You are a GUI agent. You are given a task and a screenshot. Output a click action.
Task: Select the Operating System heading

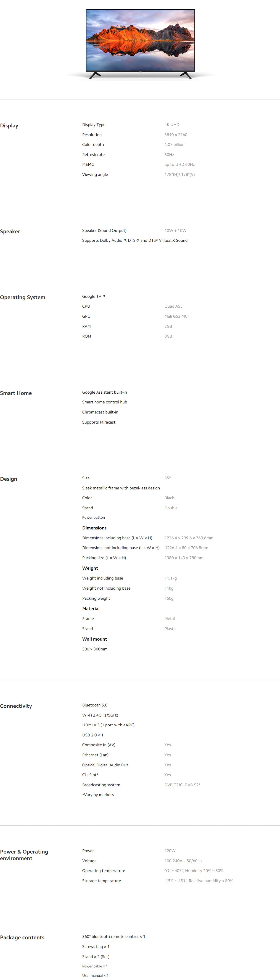coord(22,298)
